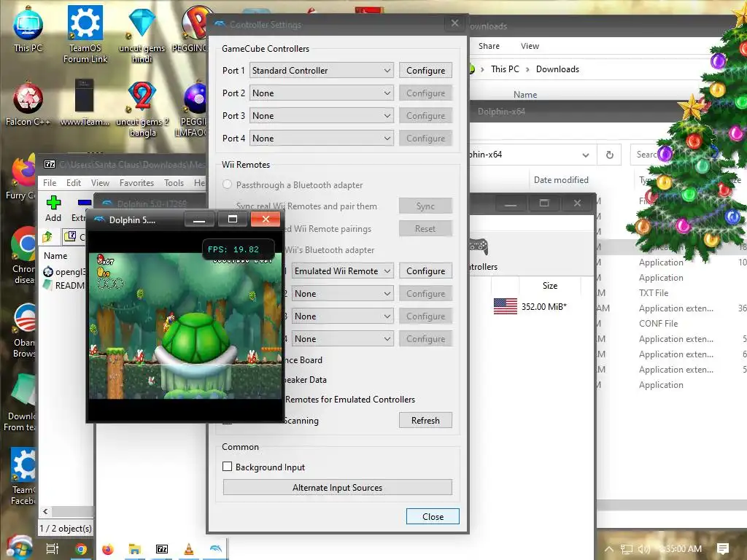Open Task View on the taskbar

point(53,549)
